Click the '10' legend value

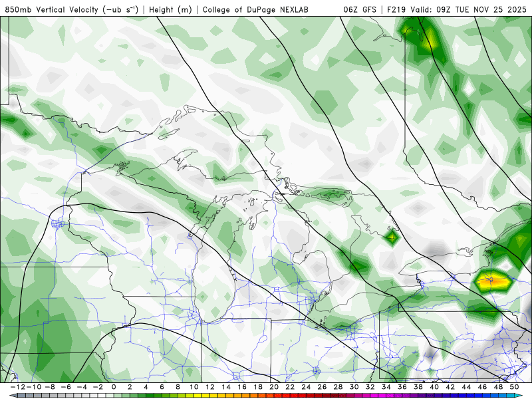pos(194,387)
